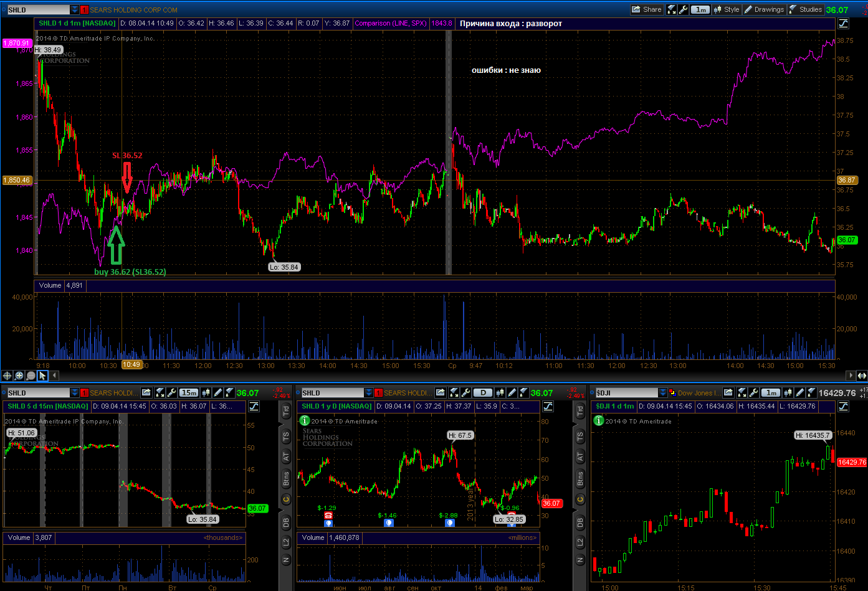868x591 pixels.
Task: Open C tab on $DJI chart sidebar
Action: [x=581, y=499]
